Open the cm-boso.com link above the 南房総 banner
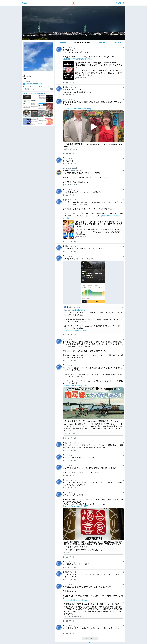This screenshot has width=147, height=644. (75, 386)
